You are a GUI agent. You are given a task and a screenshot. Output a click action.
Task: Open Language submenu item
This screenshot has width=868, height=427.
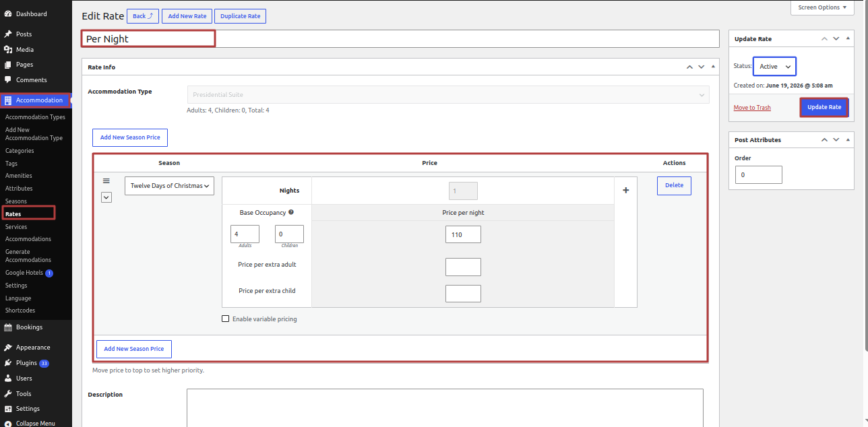[18, 298]
